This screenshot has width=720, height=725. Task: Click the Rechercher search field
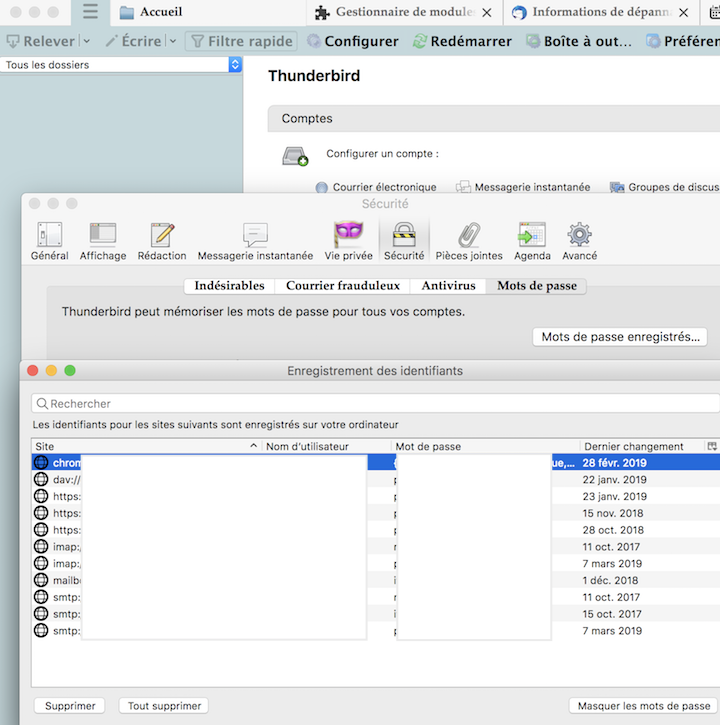pyautogui.click(x=375, y=403)
